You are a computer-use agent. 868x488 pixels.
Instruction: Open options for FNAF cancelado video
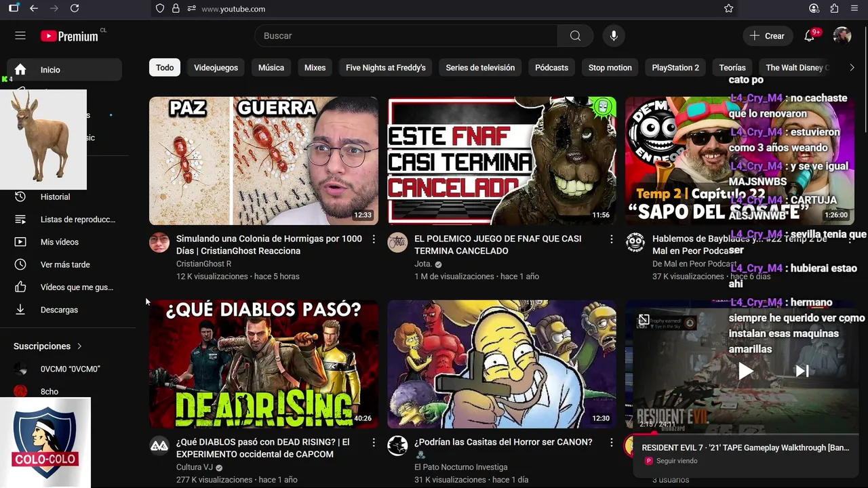pos(611,239)
